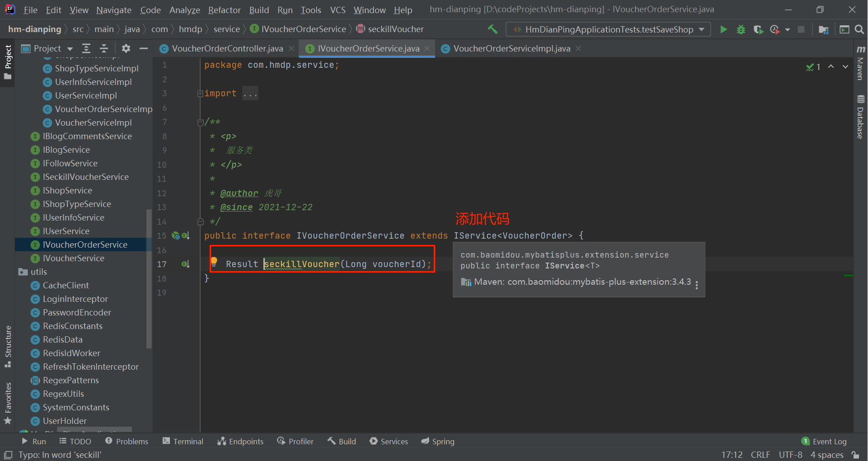Screen dimensions: 868x461
Task: Switch to VoucherOrderServiceImpl.java tab
Action: point(511,48)
